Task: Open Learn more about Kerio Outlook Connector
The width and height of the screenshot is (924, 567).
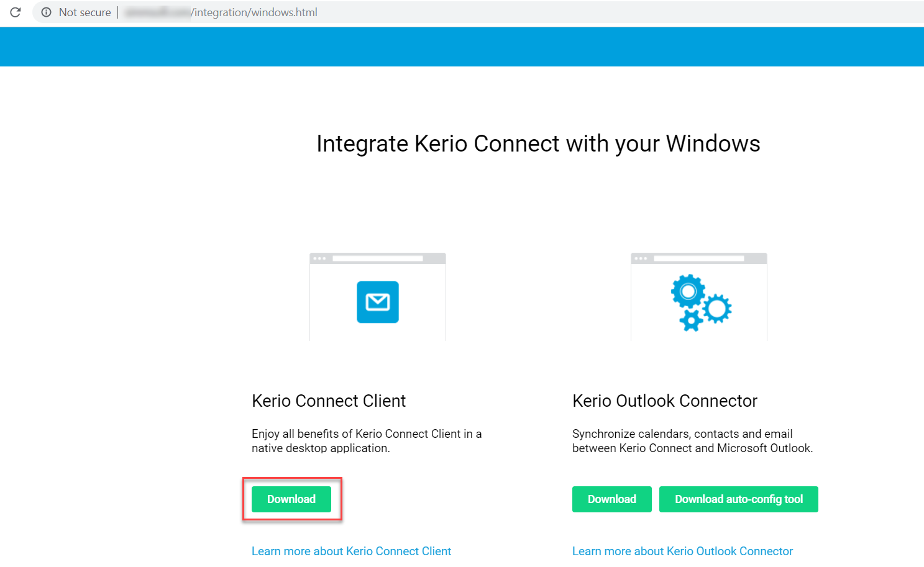Action: click(x=682, y=551)
